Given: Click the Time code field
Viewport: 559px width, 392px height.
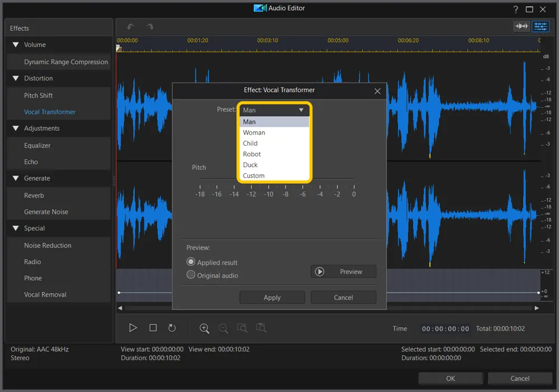Looking at the screenshot, I should (x=446, y=329).
